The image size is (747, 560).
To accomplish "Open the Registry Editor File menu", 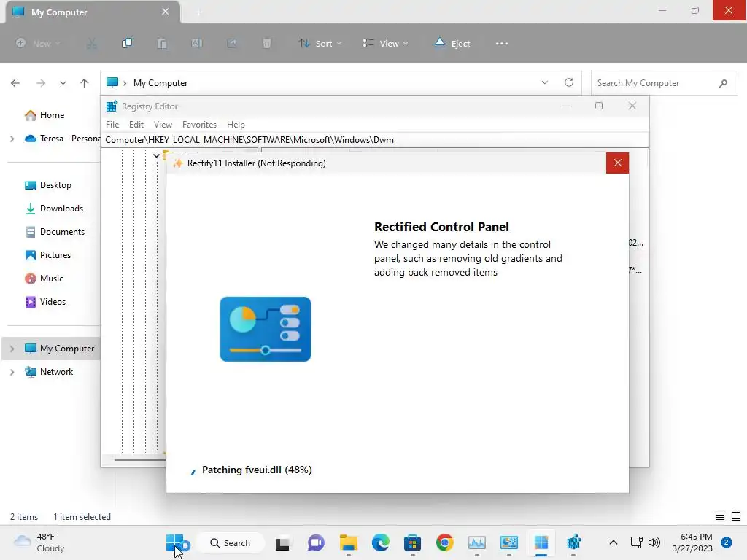I will [x=112, y=124].
